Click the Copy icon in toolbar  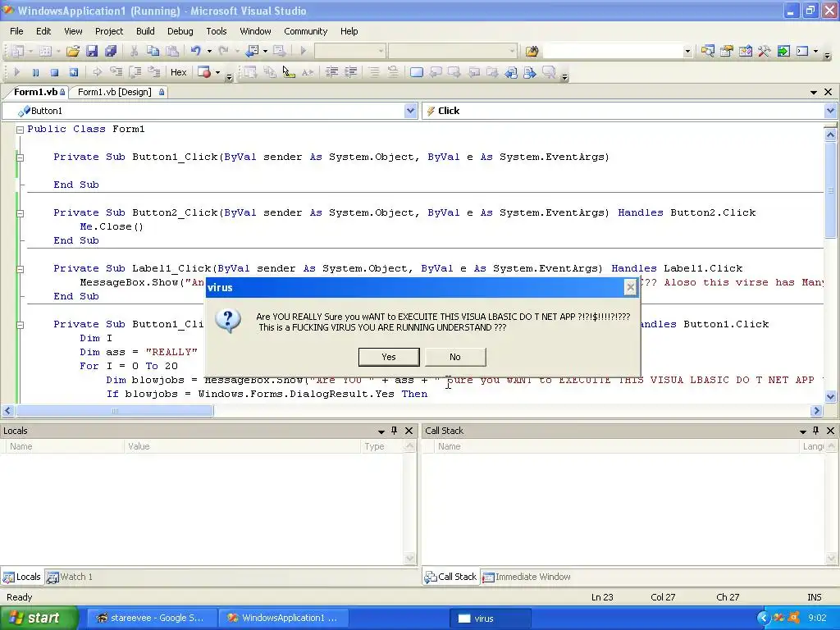[153, 51]
